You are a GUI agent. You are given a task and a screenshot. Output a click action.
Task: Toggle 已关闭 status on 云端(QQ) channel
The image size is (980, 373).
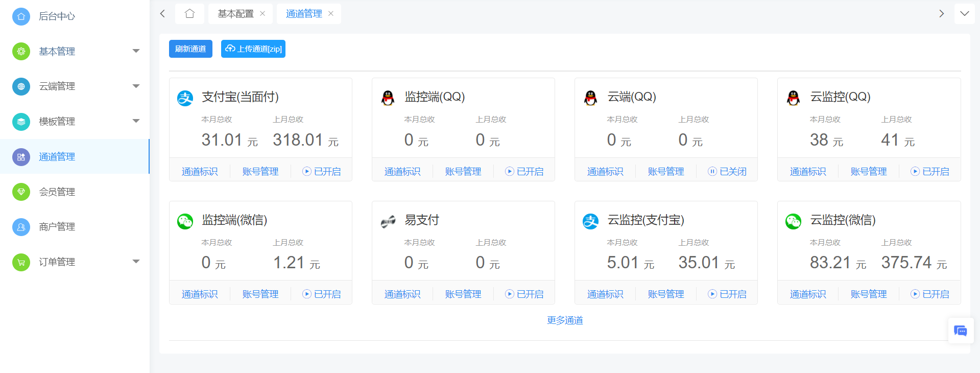tap(727, 172)
